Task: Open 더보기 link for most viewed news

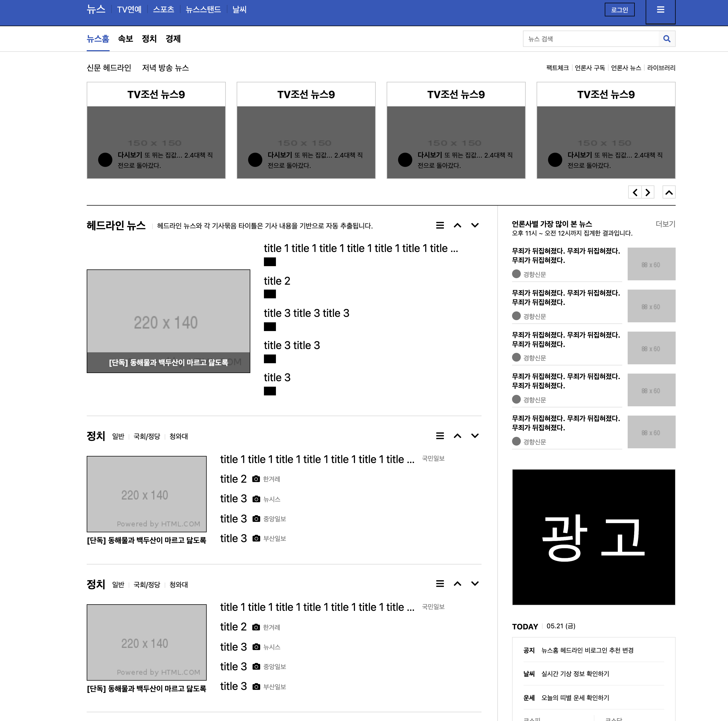Action: pos(665,224)
